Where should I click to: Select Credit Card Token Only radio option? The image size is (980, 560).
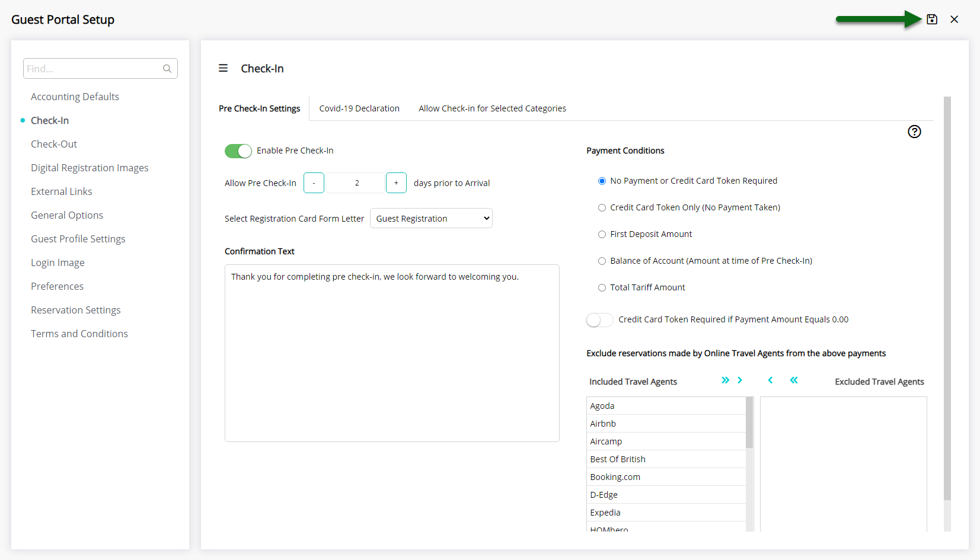pos(602,208)
